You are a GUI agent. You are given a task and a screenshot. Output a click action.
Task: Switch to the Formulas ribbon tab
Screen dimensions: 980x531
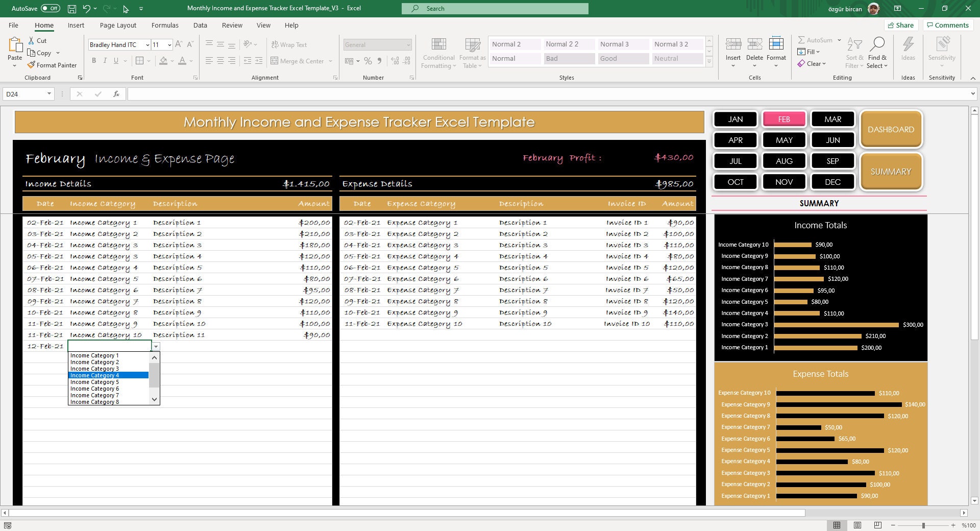pyautogui.click(x=165, y=25)
